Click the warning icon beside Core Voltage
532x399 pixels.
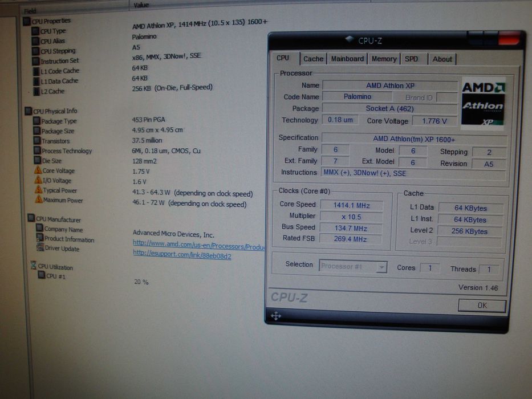[x=38, y=170]
